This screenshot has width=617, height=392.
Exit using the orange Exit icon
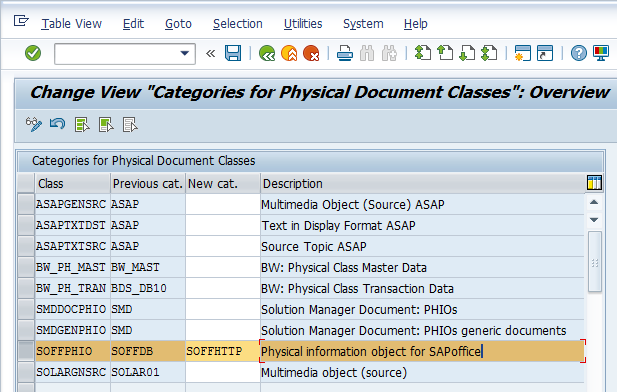pyautogui.click(x=289, y=53)
